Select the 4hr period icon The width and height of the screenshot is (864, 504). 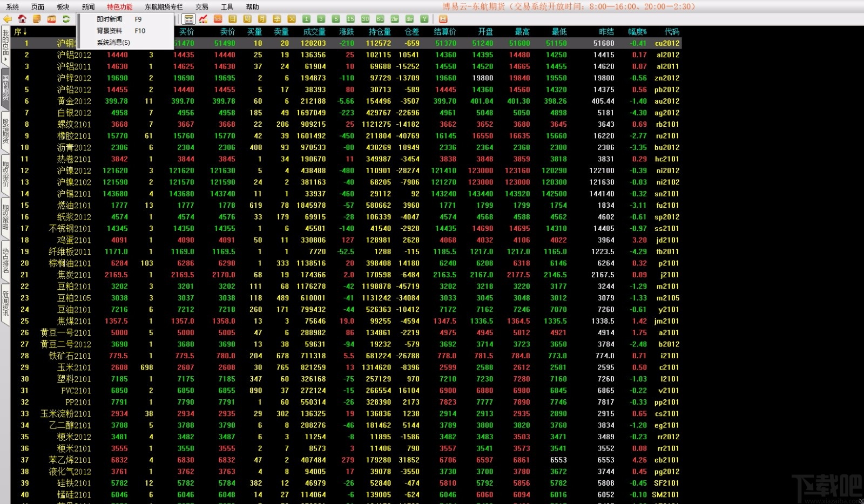[409, 19]
